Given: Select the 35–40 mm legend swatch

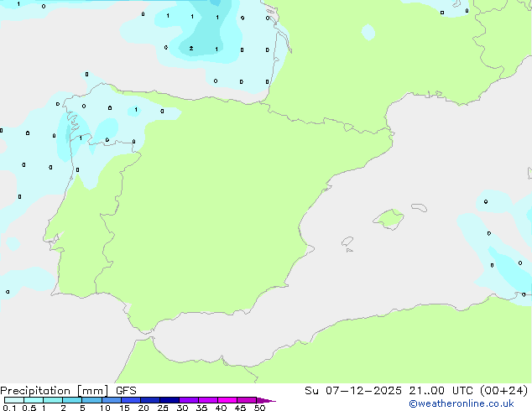Looking at the screenshot, I should 208,400.
